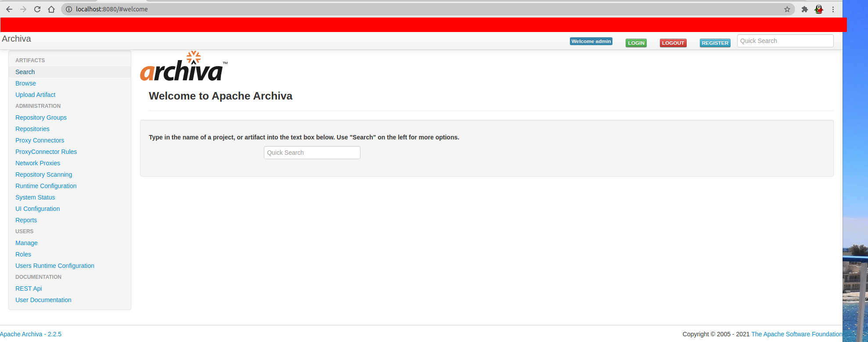Click the REGISTER button

[x=715, y=43]
